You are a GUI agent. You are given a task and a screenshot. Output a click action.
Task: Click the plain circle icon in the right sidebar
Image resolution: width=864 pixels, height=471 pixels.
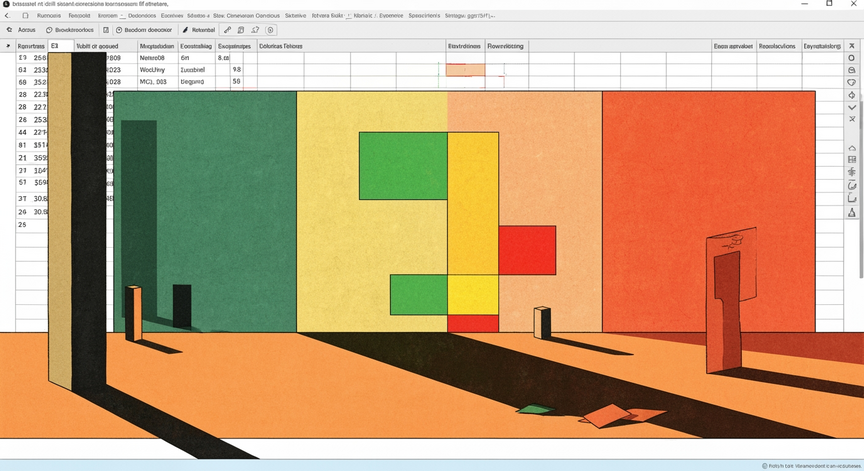[852, 58]
